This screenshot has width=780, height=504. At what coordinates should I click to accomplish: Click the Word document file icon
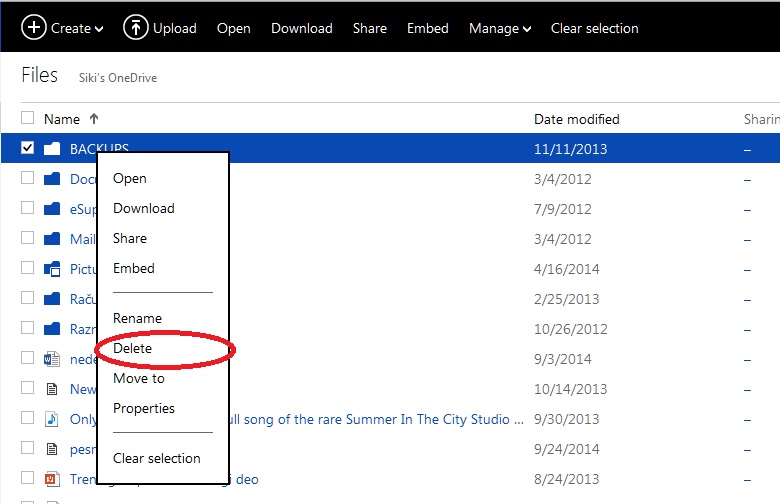tap(52, 359)
